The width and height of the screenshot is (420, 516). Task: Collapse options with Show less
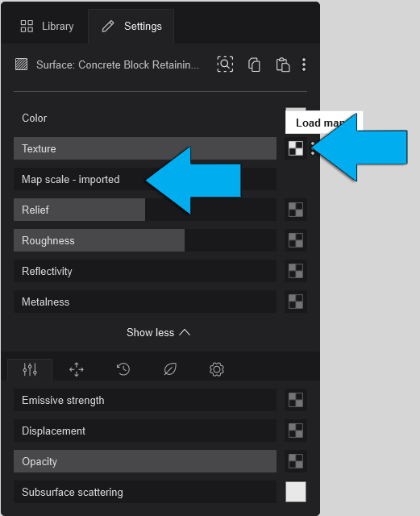(x=158, y=332)
